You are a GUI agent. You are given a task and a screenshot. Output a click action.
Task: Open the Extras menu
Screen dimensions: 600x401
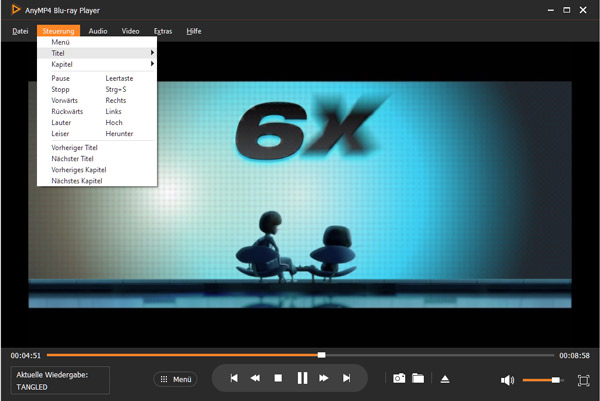pyautogui.click(x=163, y=31)
